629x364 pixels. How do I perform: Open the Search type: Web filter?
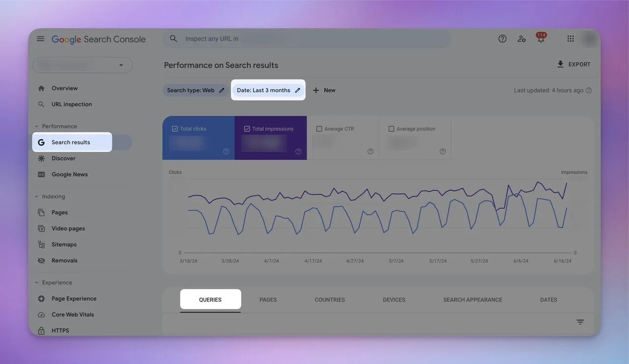point(195,90)
